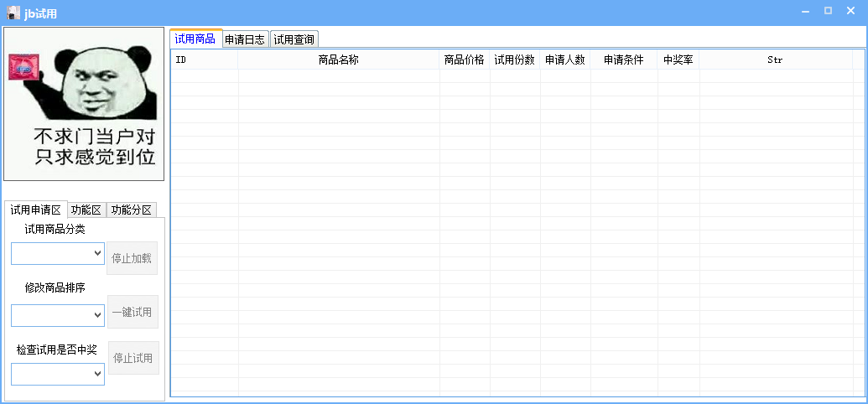
Task: Select the 试用申请区 tab
Action: tap(35, 210)
